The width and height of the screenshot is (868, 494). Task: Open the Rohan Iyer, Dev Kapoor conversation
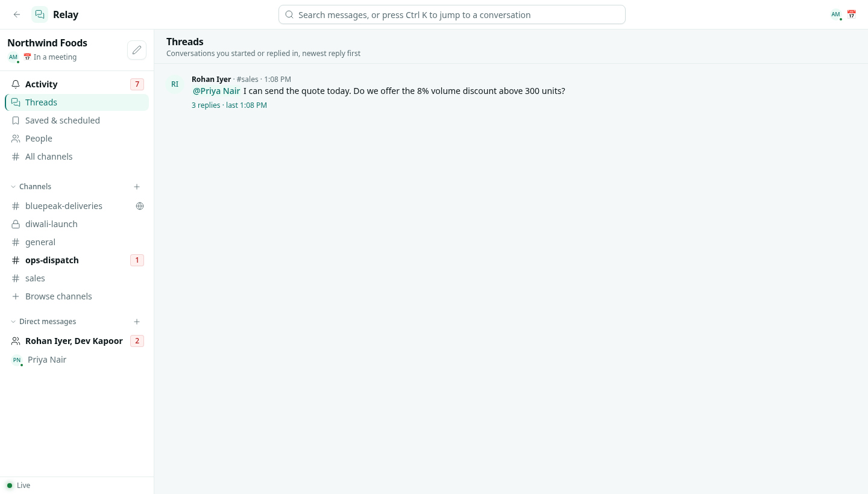(77, 341)
